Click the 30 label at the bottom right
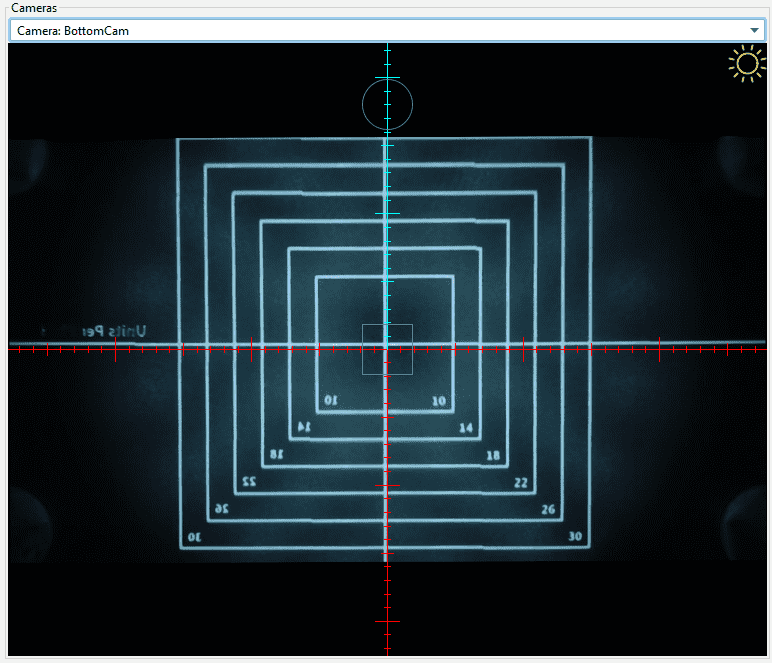 (575, 537)
